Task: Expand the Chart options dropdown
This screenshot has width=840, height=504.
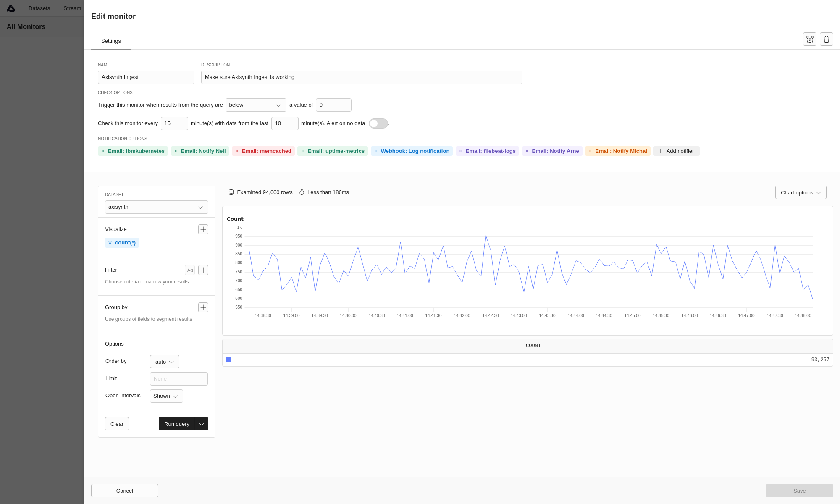Action: click(801, 192)
